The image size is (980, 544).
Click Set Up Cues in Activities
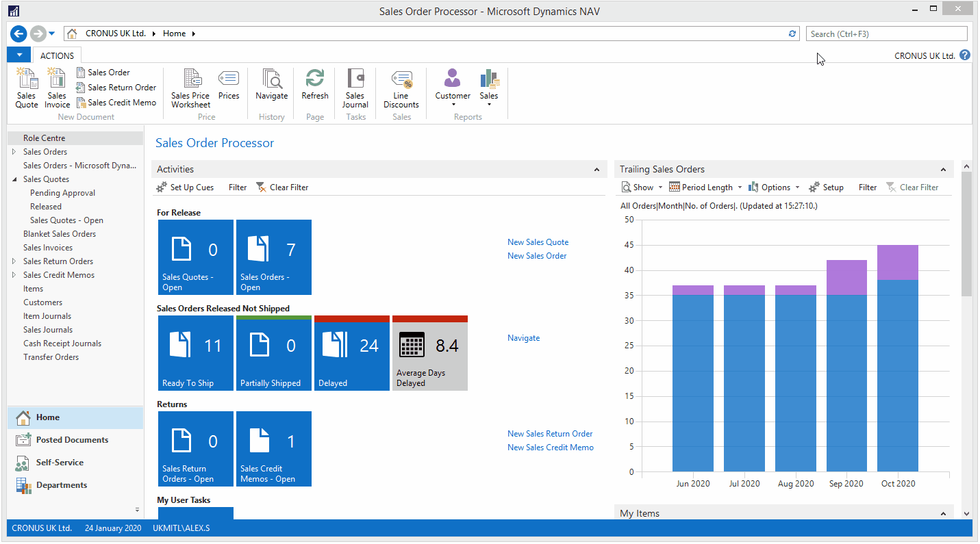(x=185, y=187)
